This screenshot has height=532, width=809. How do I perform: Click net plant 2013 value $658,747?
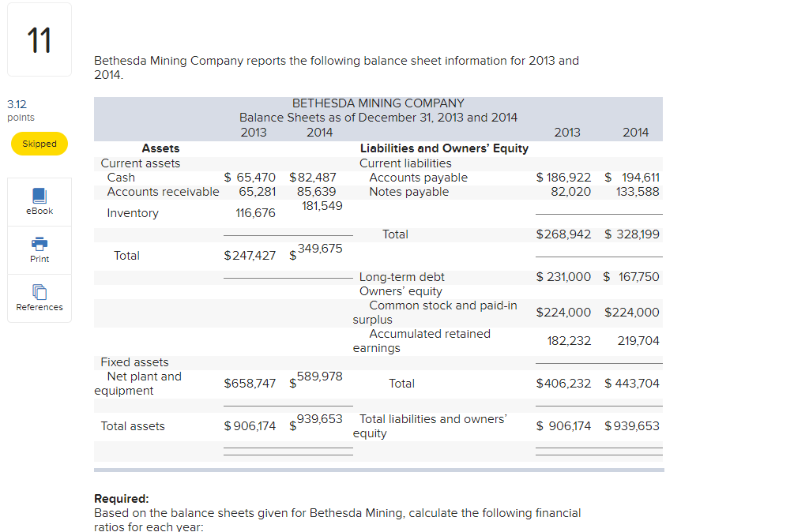[x=250, y=384]
